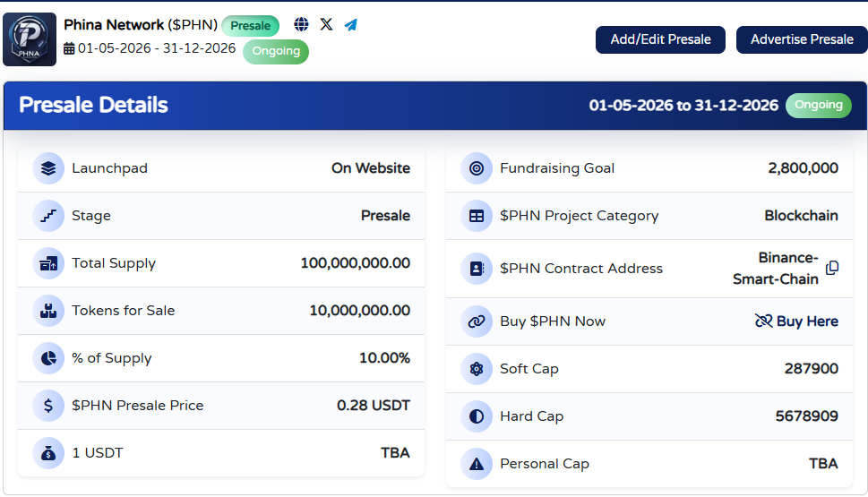Screen dimensions: 868x497
Task: Click the Fundraising Goal target icon
Action: coord(476,168)
